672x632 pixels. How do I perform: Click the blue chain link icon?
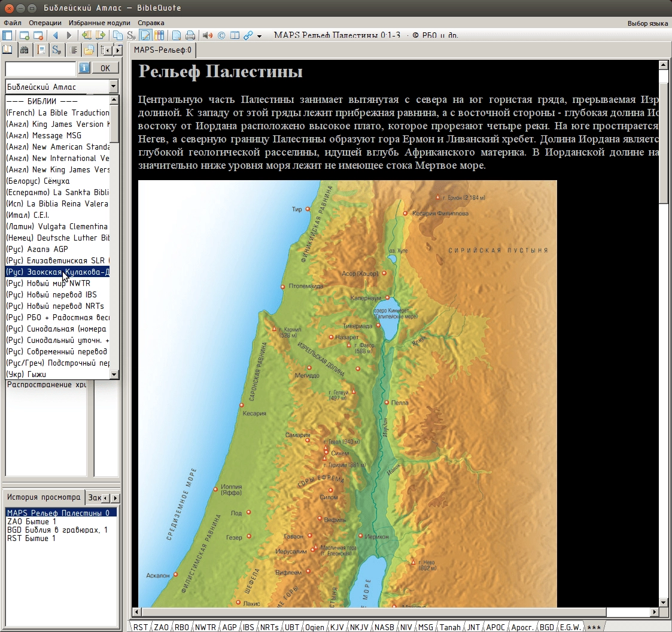pos(248,35)
